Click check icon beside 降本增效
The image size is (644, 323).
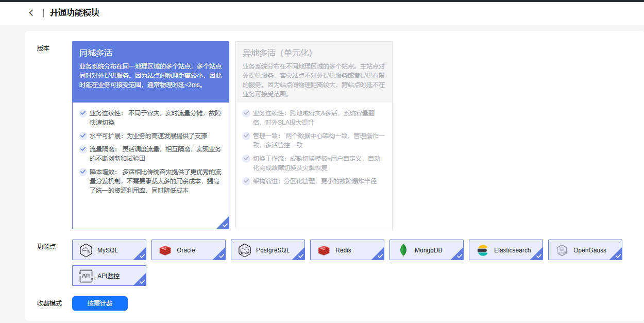[83, 172]
